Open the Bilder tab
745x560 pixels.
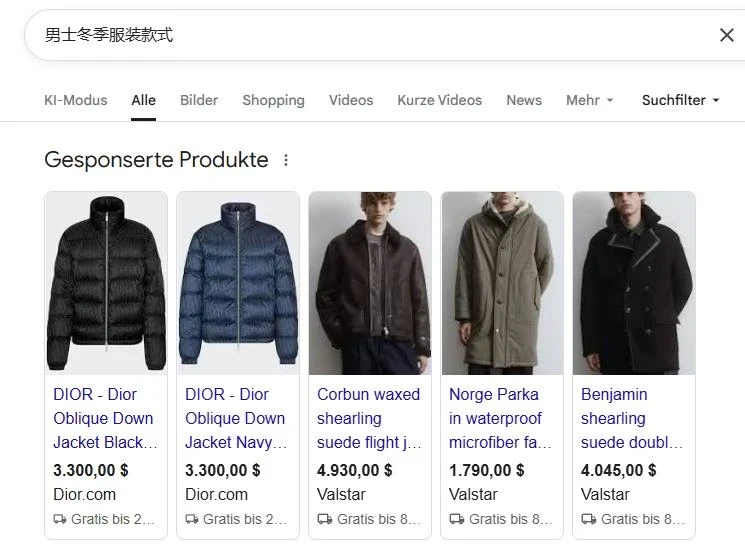199,100
